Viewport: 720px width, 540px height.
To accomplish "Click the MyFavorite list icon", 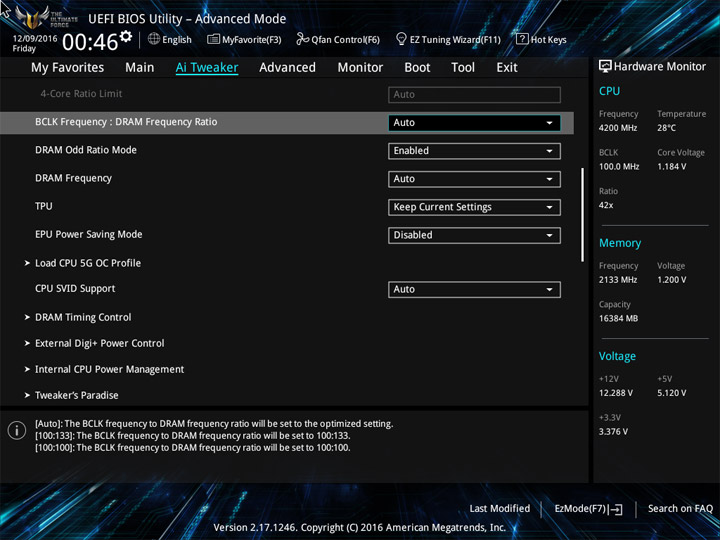I will click(x=214, y=39).
